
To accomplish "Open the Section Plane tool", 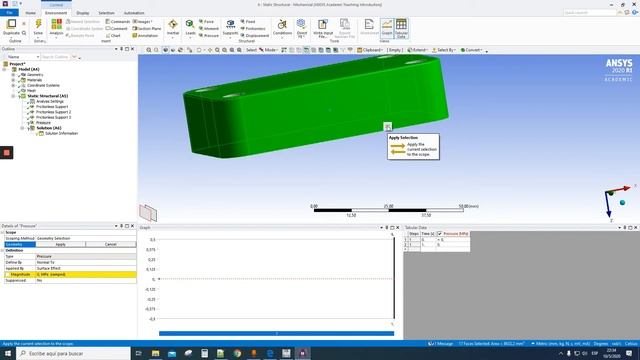I will point(147,29).
